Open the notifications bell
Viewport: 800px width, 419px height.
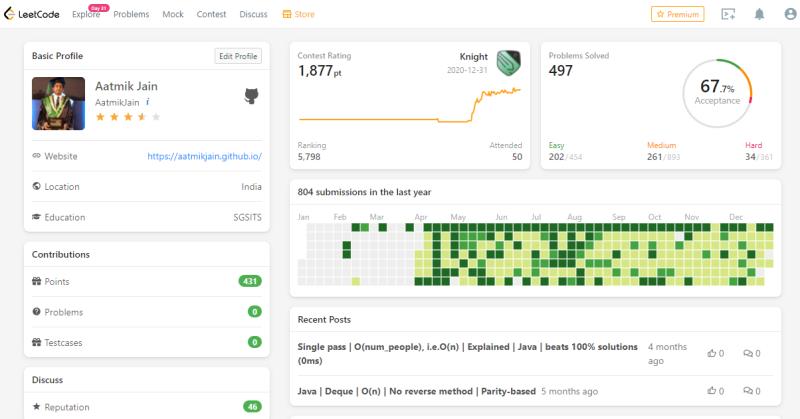click(x=759, y=14)
